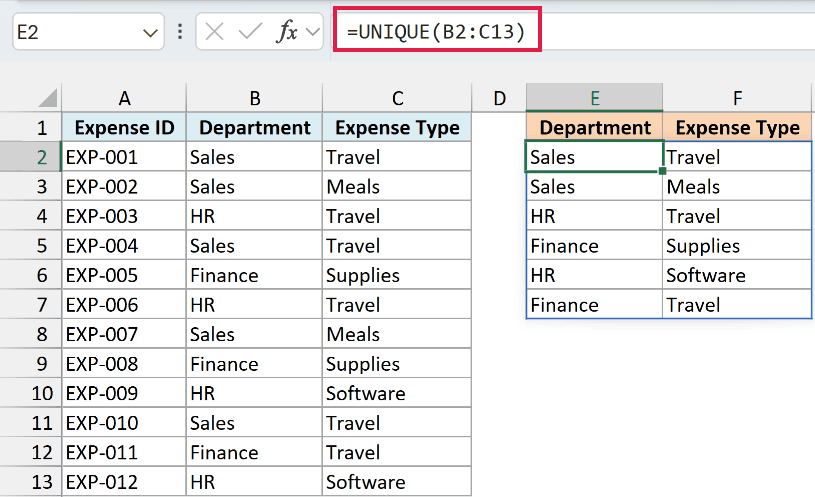Screen dimensions: 815x497
Task: Select cell EXP-008
Action: [x=124, y=363]
